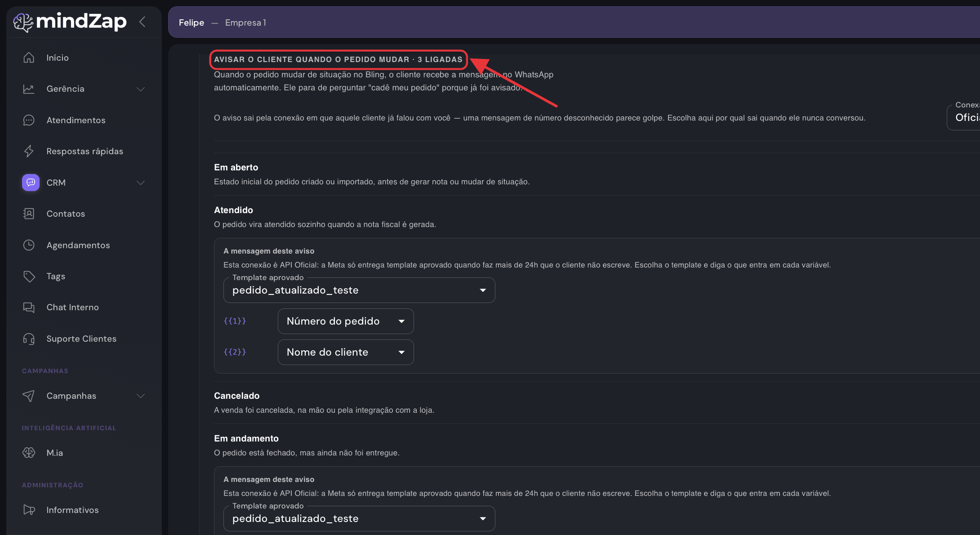980x535 pixels.
Task: Click the Felipe user name in header
Action: (192, 22)
